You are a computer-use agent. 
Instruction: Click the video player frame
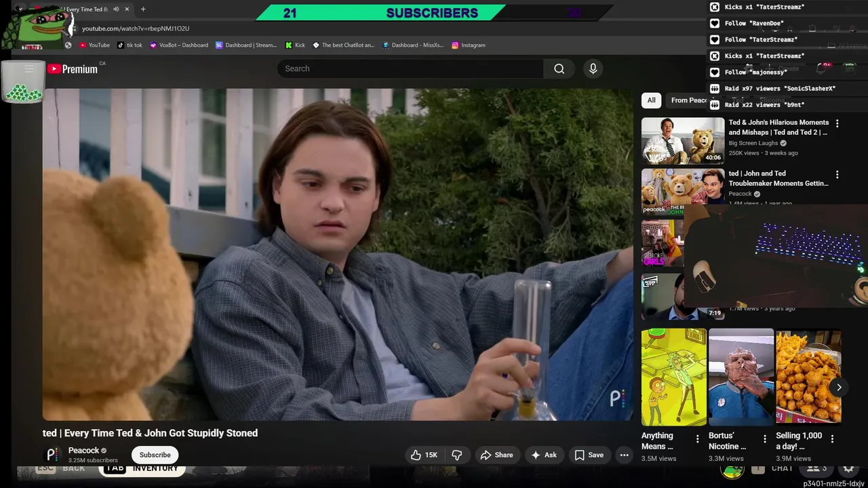[338, 254]
